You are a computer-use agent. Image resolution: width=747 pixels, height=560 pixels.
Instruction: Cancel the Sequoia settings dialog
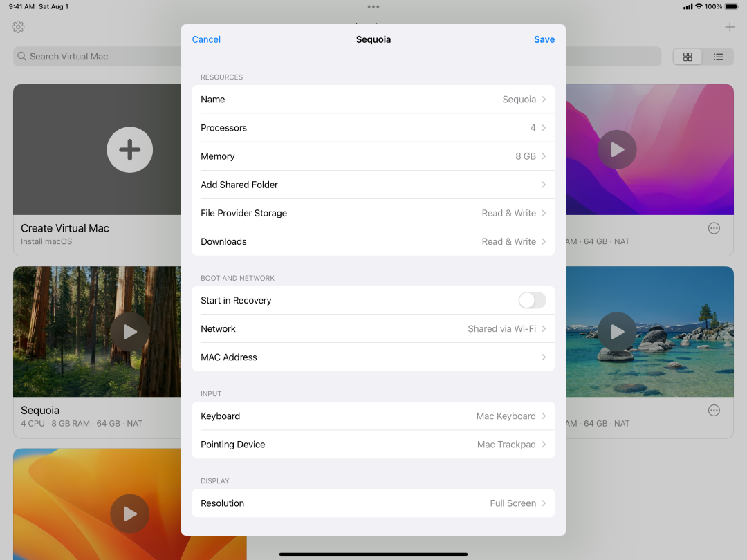(206, 39)
